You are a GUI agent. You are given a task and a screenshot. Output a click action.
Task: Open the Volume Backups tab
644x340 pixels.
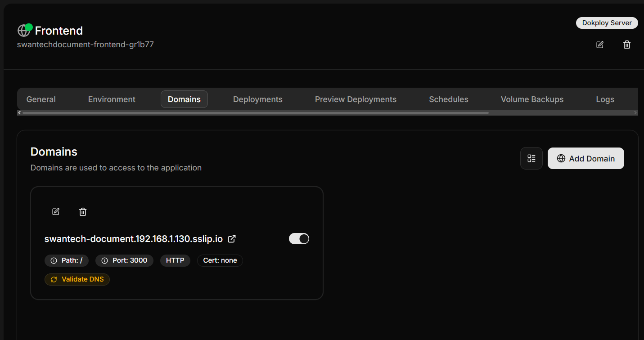click(x=532, y=99)
